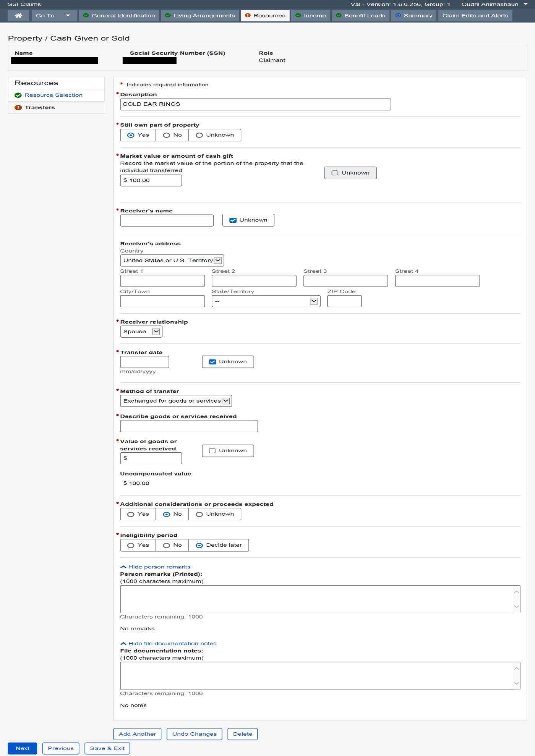The width and height of the screenshot is (535, 756).
Task: Switch to the Income tab
Action: (x=311, y=16)
